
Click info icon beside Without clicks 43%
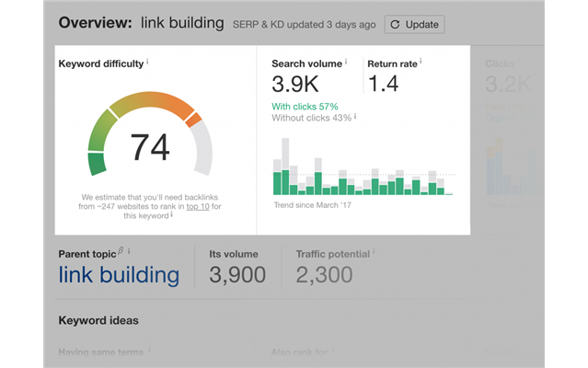356,118
